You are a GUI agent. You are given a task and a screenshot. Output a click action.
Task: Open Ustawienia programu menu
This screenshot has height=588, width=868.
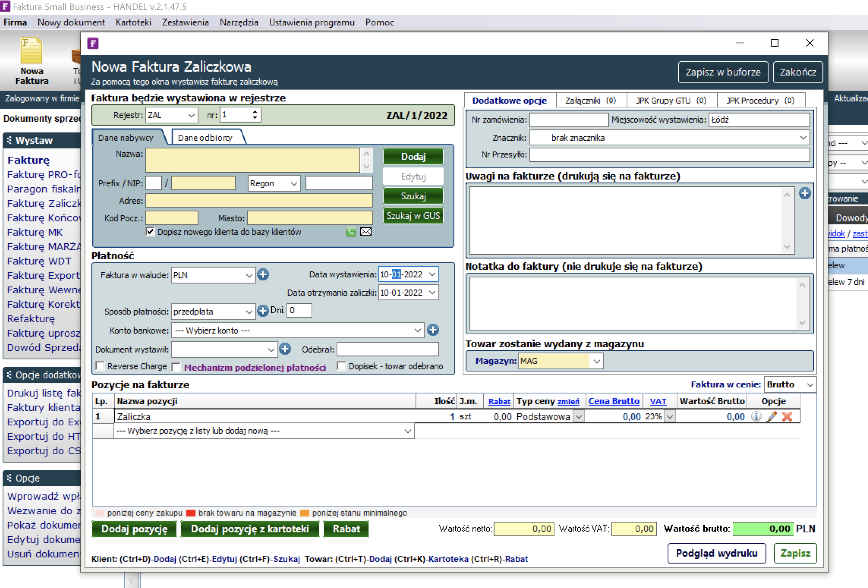click(x=311, y=22)
